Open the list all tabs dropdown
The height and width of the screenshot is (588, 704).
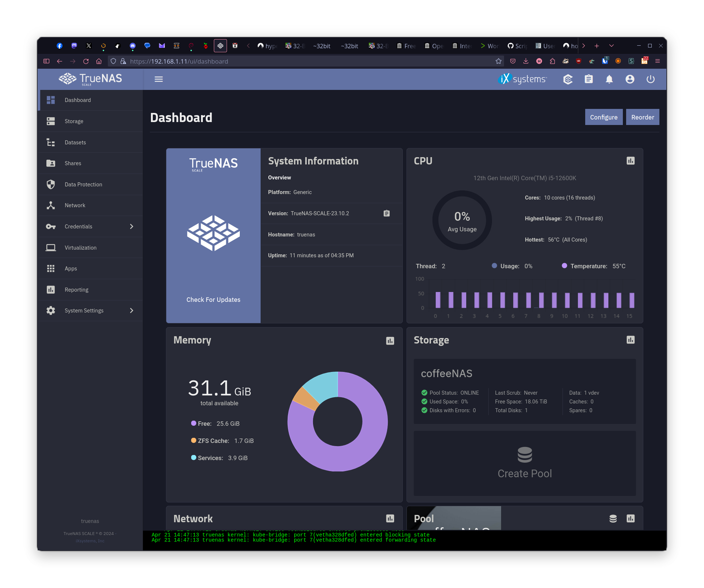click(611, 46)
